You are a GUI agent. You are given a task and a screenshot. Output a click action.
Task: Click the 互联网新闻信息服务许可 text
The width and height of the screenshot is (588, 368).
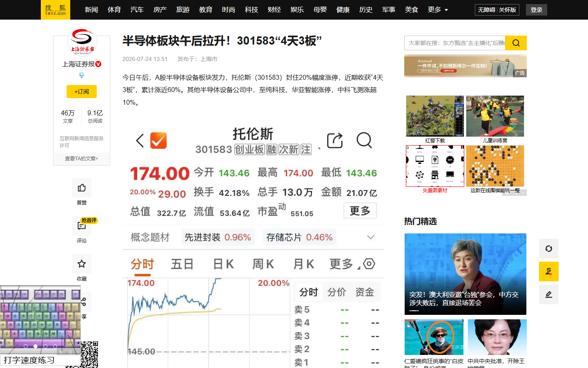click(82, 142)
